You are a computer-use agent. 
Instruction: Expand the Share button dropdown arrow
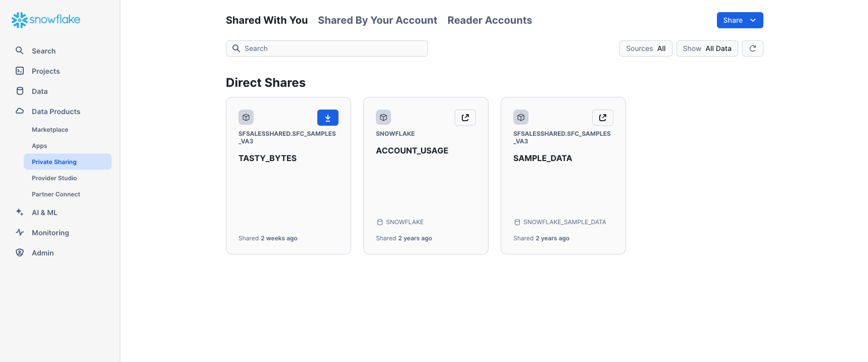[x=753, y=20]
